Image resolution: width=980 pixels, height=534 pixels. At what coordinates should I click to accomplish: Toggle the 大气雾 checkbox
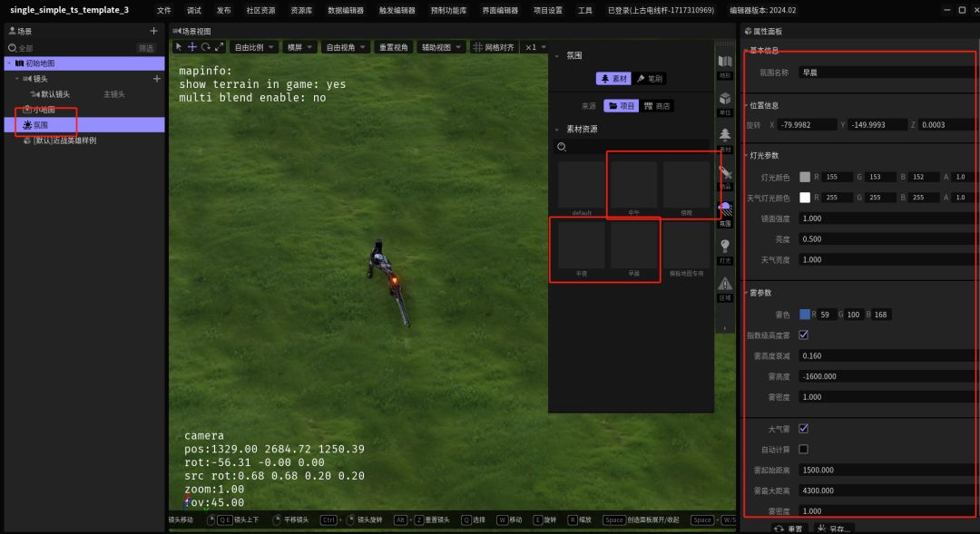[x=804, y=429]
